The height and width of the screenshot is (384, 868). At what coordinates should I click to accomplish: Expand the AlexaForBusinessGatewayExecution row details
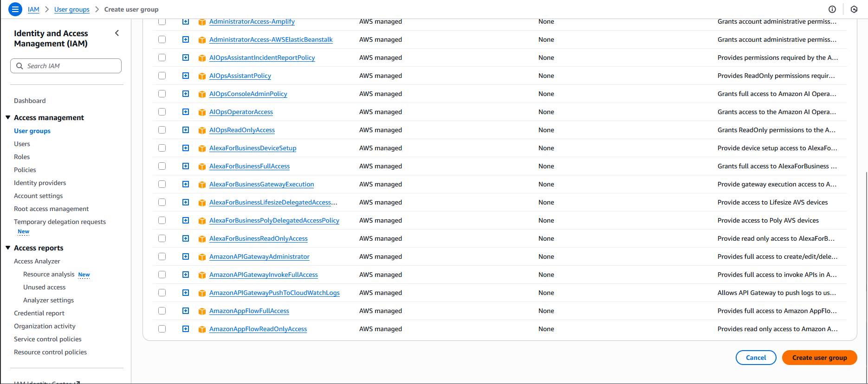[x=186, y=184]
